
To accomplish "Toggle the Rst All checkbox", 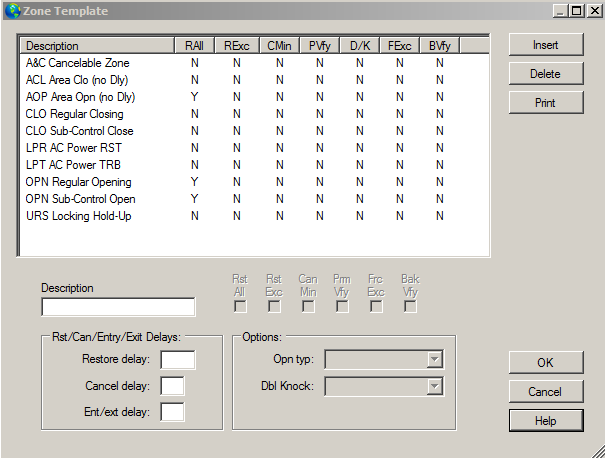I will 240,307.
